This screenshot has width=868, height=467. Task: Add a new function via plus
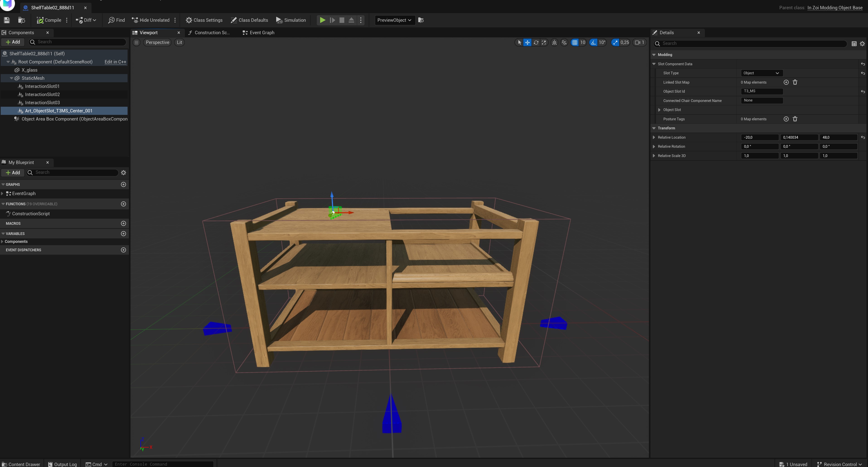pyautogui.click(x=123, y=204)
